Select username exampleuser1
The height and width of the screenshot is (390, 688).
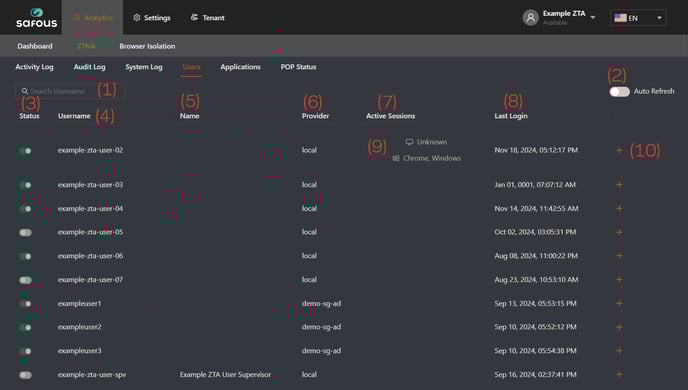point(79,304)
